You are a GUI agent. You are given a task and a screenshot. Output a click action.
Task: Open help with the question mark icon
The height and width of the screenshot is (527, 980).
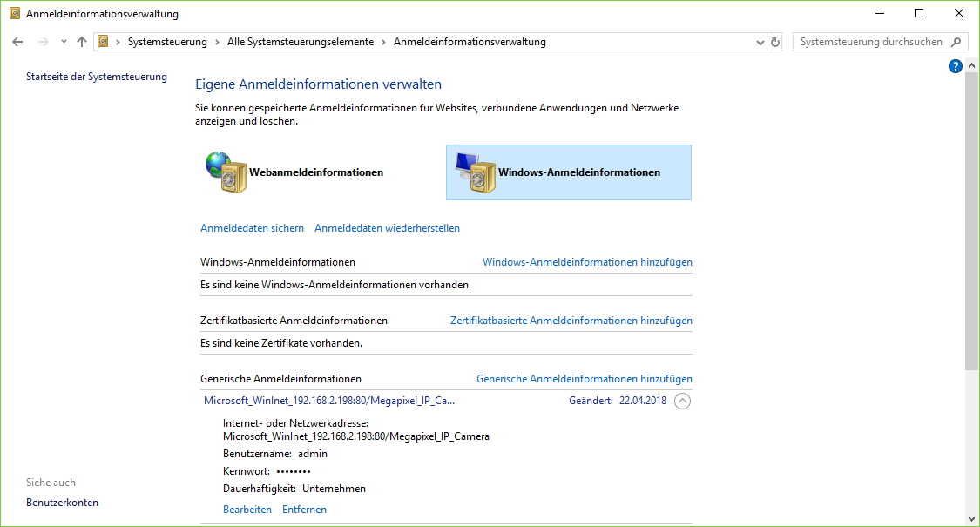pyautogui.click(x=955, y=66)
